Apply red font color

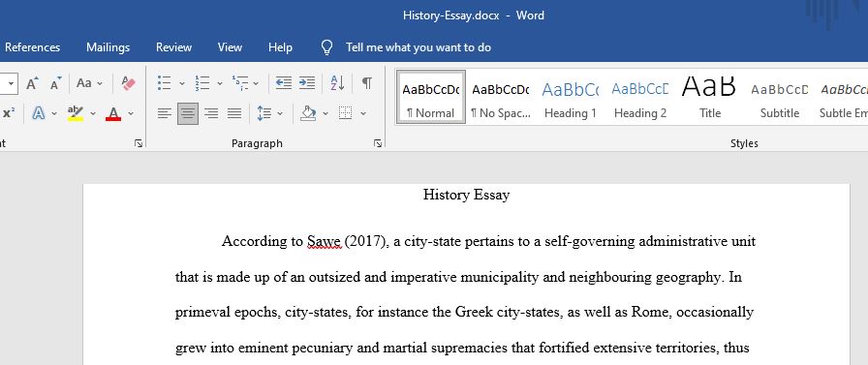point(113,113)
